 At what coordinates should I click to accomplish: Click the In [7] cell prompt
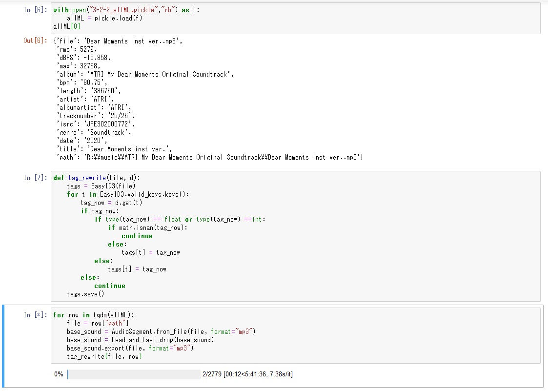[x=35, y=178]
